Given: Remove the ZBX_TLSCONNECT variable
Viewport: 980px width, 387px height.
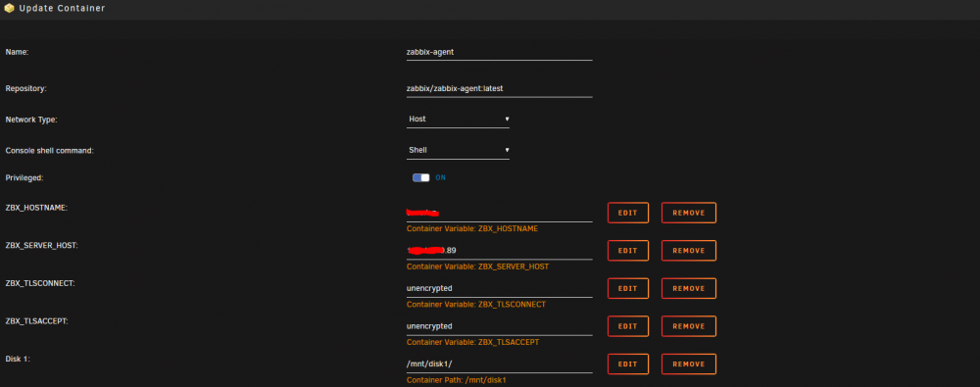Looking at the screenshot, I should pos(688,288).
